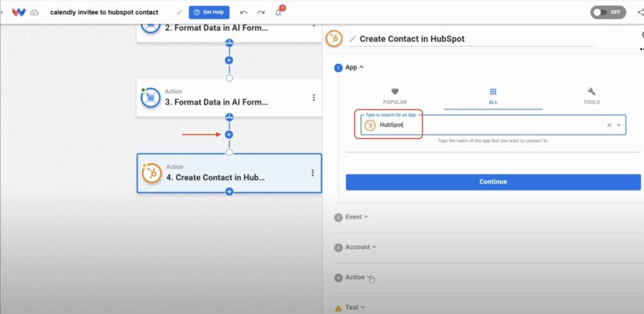Screen dimensions: 644x314
Task: Click the Get Help button
Action: coord(209,13)
